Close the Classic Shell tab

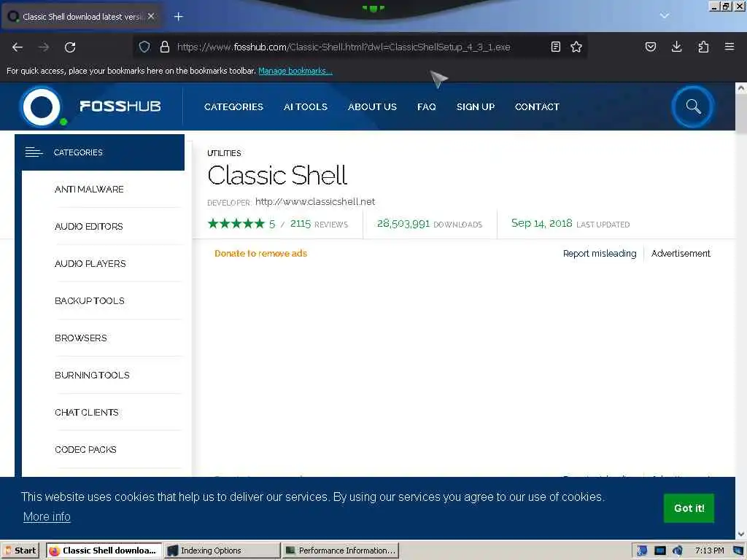tap(151, 16)
